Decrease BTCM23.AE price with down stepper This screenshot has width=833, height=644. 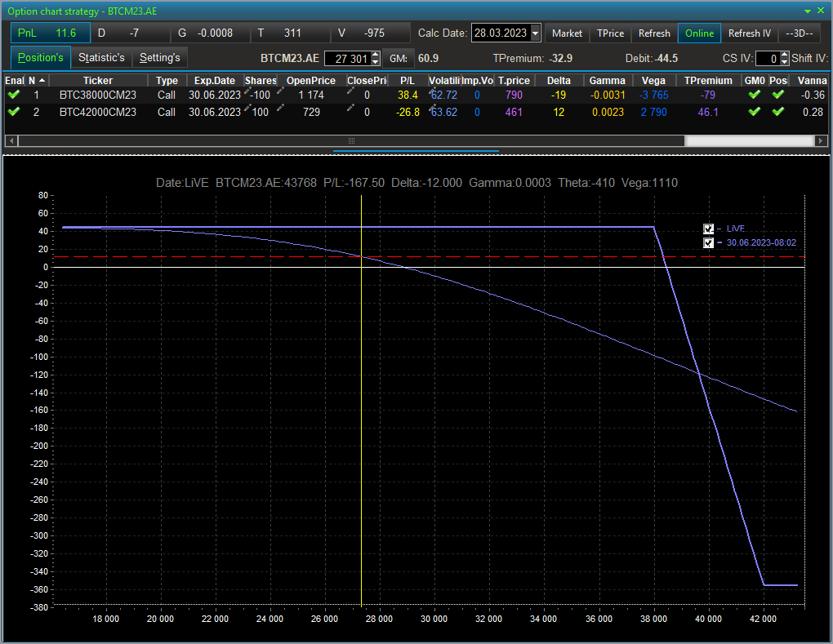coord(376,61)
